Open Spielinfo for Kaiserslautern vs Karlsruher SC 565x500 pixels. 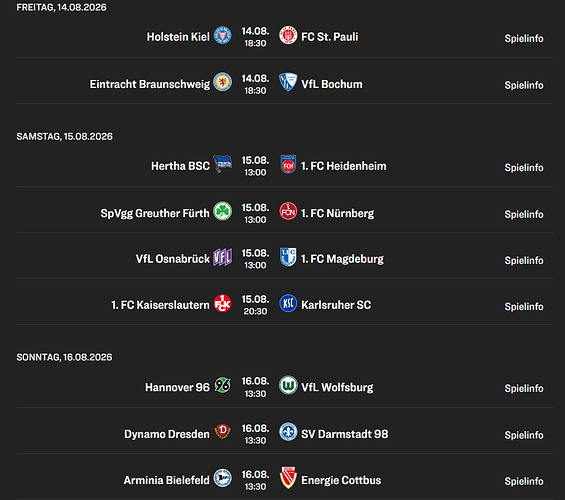click(524, 306)
